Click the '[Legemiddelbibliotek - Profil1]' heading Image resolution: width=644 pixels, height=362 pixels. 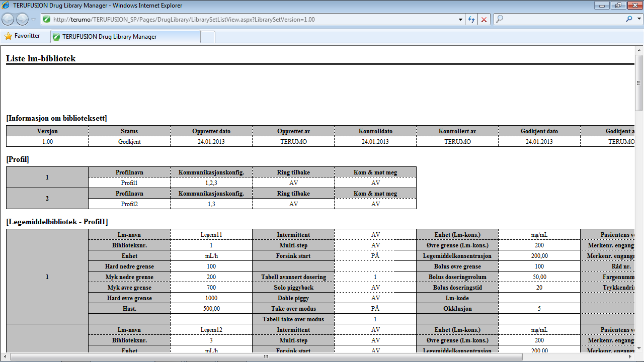57,222
